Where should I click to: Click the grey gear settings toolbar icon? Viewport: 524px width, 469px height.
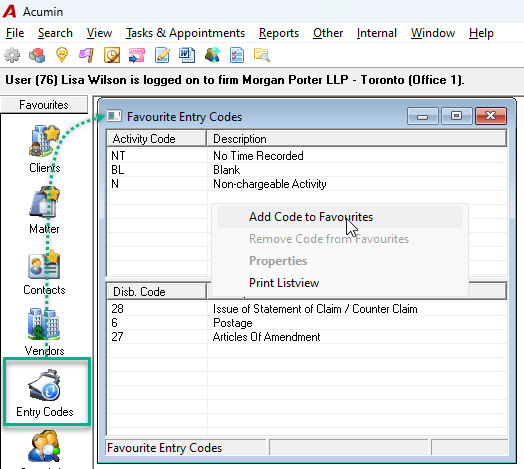click(x=12, y=55)
